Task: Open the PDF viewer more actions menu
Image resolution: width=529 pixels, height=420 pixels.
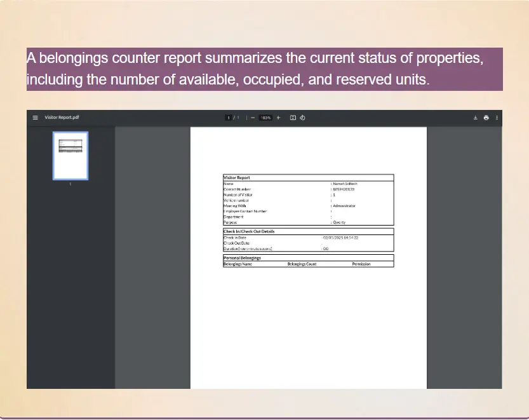Action: (497, 118)
